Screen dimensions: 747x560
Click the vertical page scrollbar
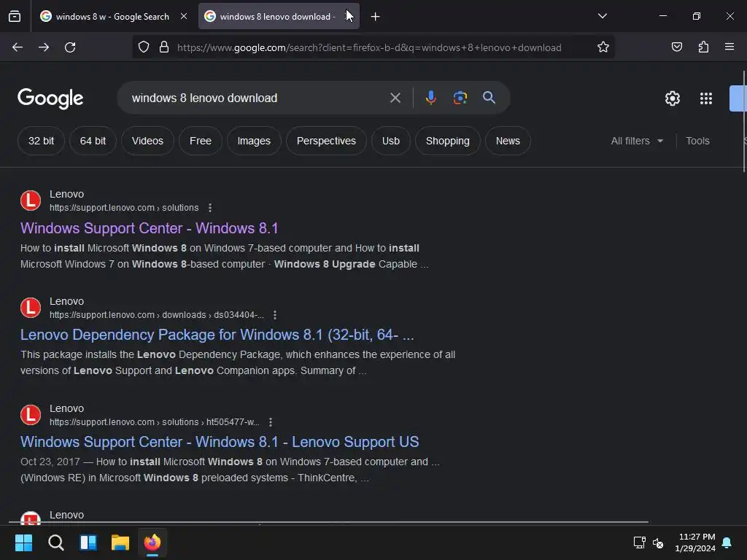pos(744,122)
